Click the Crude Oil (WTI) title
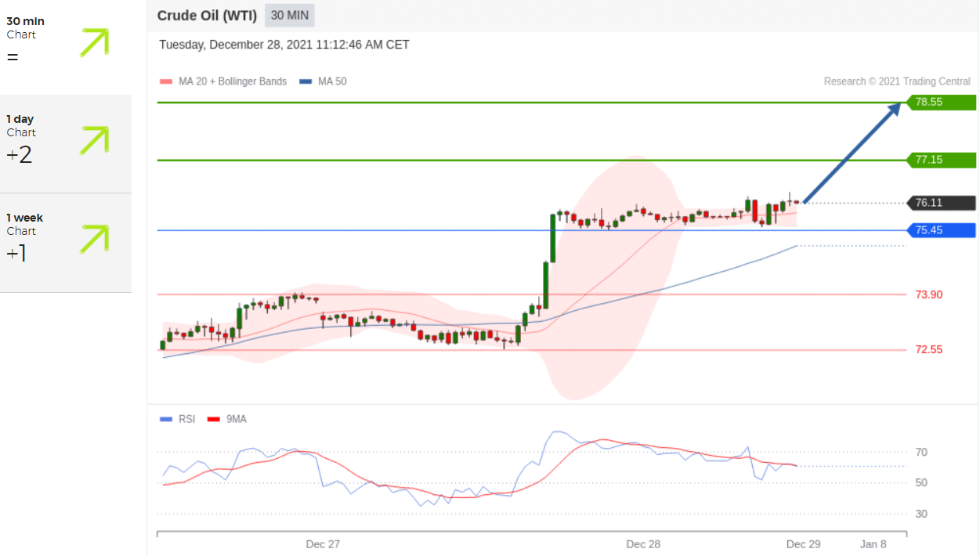 tap(208, 16)
